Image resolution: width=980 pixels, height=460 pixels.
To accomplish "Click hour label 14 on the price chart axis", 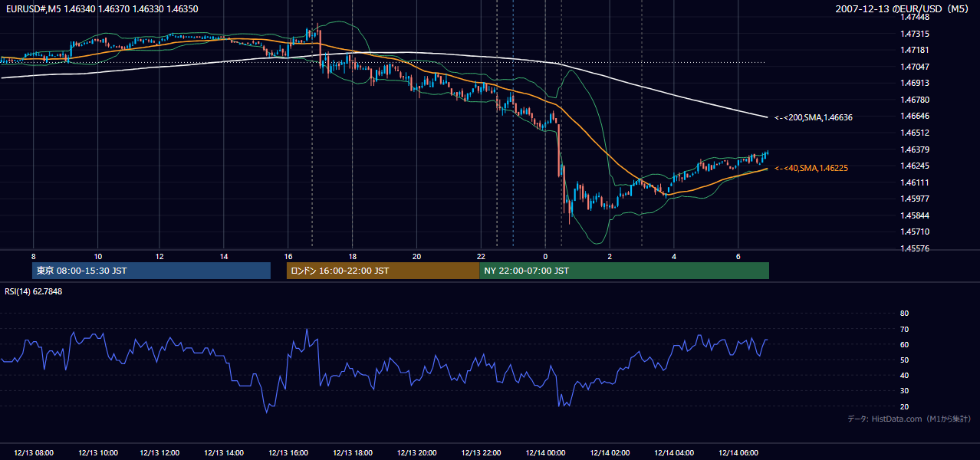I will [x=224, y=255].
